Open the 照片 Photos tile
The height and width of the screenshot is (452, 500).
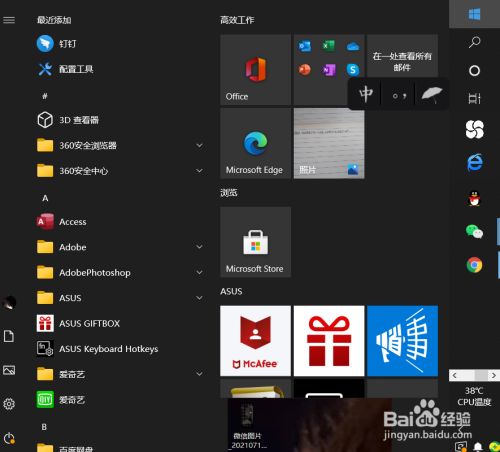tap(329, 143)
